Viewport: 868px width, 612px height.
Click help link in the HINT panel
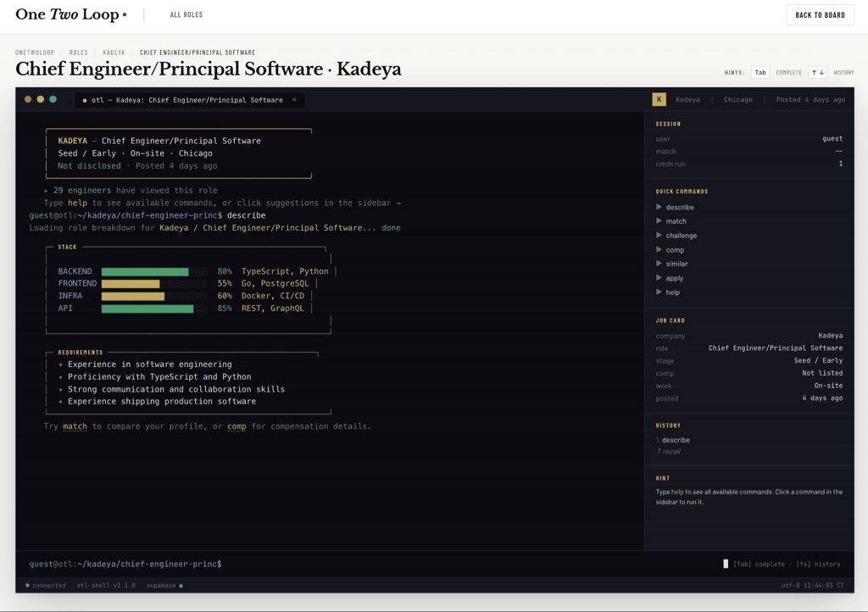point(677,492)
